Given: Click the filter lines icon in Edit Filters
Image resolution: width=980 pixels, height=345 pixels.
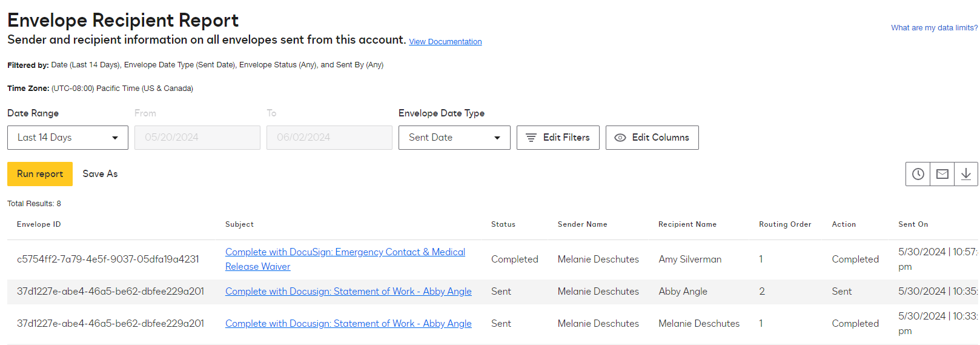Looking at the screenshot, I should (531, 138).
